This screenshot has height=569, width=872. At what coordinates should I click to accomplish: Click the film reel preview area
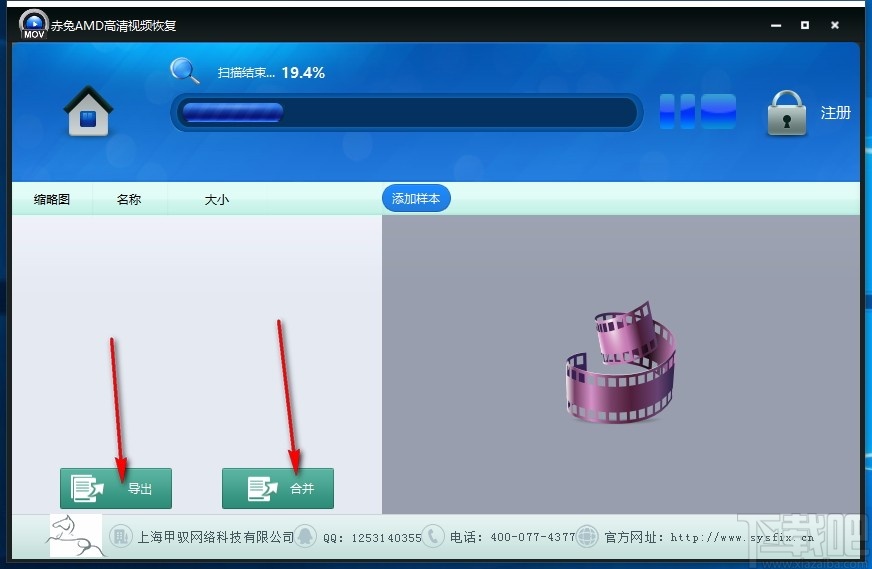click(x=621, y=362)
